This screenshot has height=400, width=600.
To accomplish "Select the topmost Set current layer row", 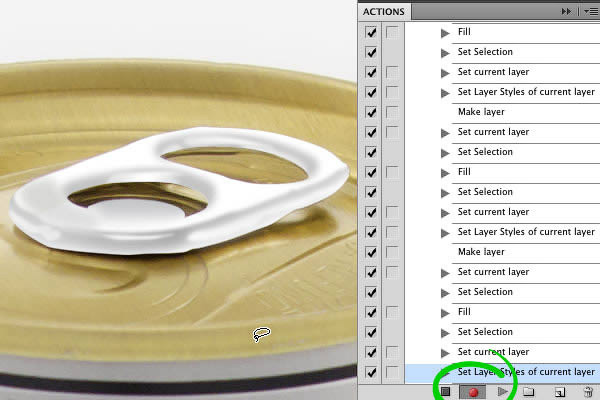I will 502,72.
